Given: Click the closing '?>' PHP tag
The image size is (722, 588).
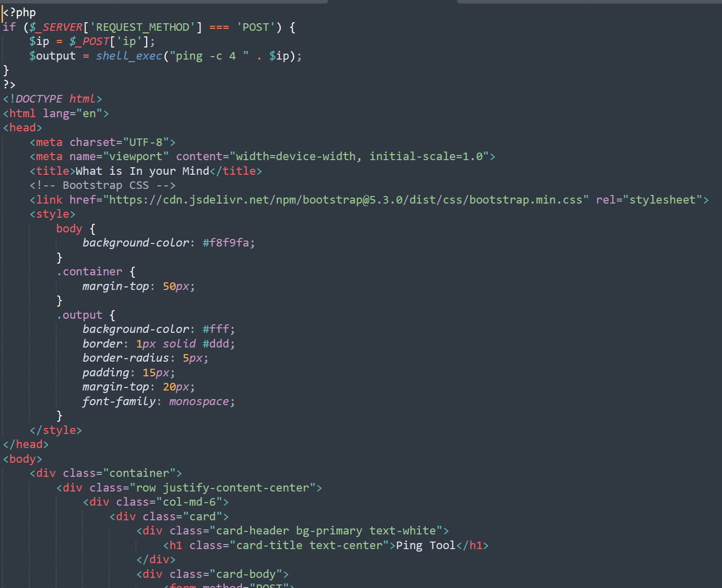Looking at the screenshot, I should click(9, 84).
